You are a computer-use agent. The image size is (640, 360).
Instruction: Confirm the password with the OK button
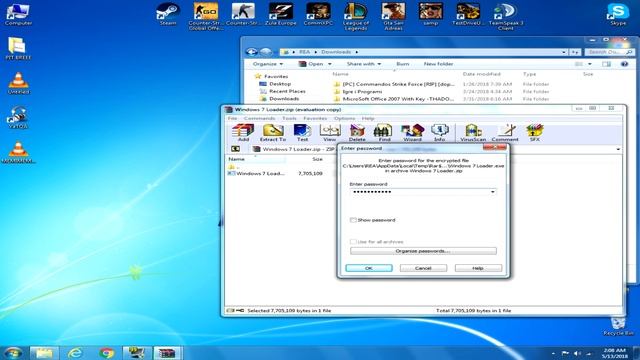369,268
